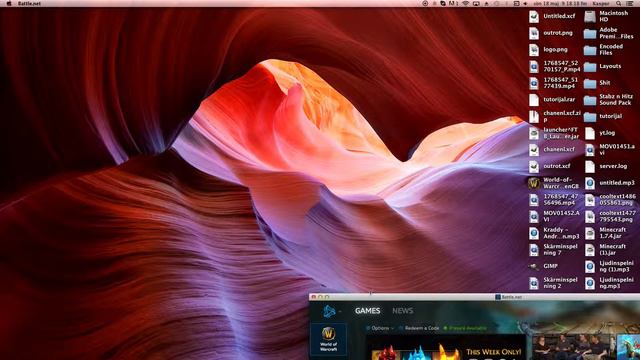
Task: Select logo.png file on desktop
Action: tap(548, 50)
